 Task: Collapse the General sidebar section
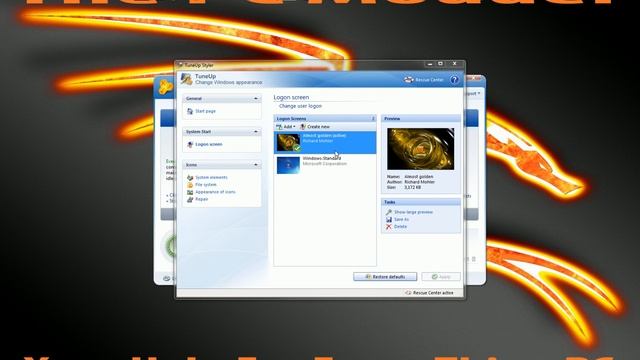coord(256,98)
